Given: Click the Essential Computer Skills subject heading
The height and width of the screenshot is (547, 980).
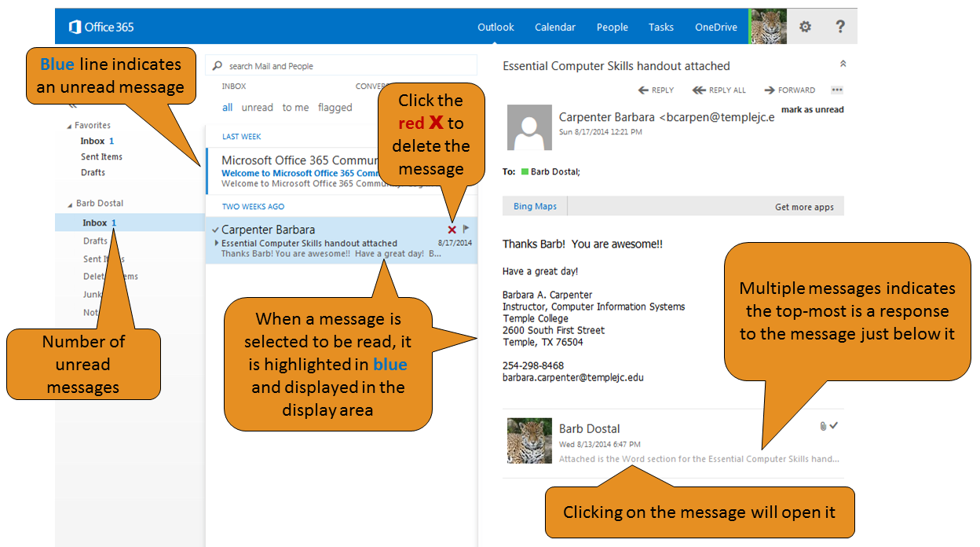Looking at the screenshot, I should (616, 66).
